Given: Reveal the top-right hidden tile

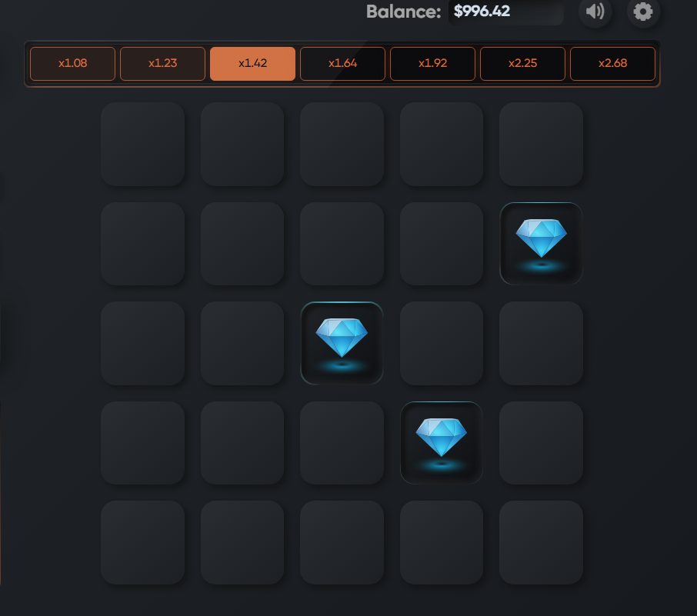Looking at the screenshot, I should click(x=541, y=144).
